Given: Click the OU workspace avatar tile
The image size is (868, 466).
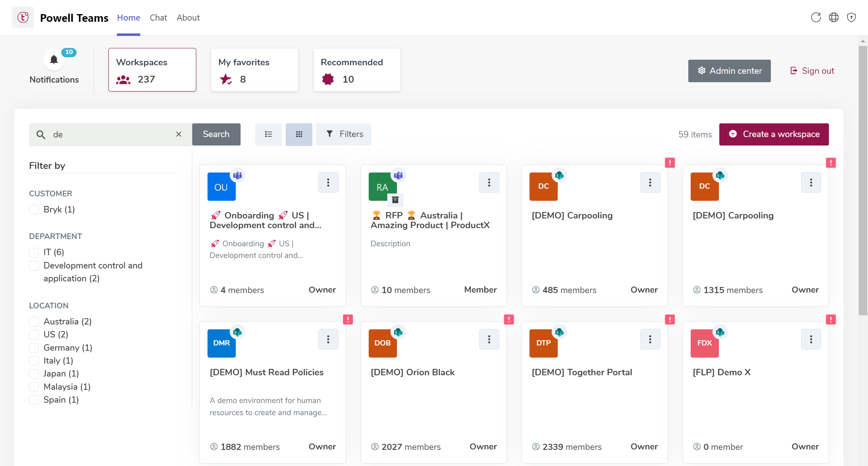Looking at the screenshot, I should point(222,187).
